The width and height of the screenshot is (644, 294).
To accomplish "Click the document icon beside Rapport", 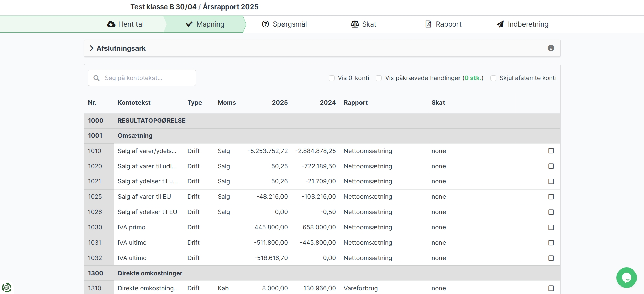I will click(428, 24).
